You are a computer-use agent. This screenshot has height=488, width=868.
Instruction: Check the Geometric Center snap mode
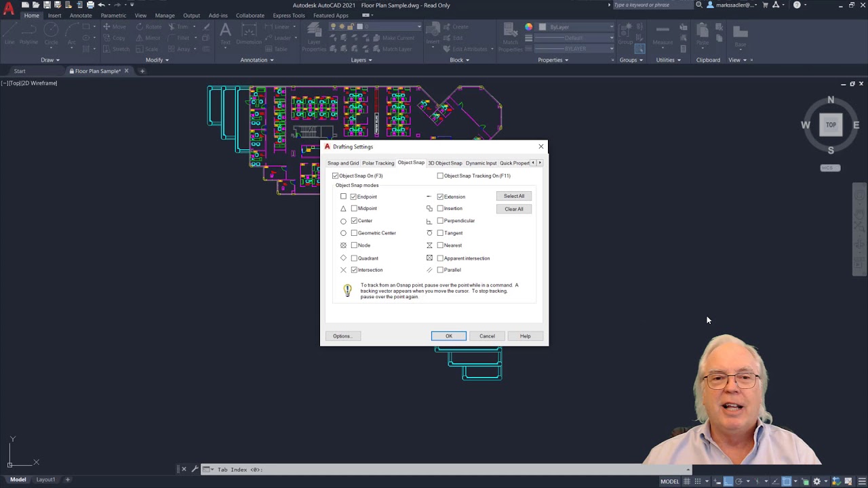coord(353,232)
